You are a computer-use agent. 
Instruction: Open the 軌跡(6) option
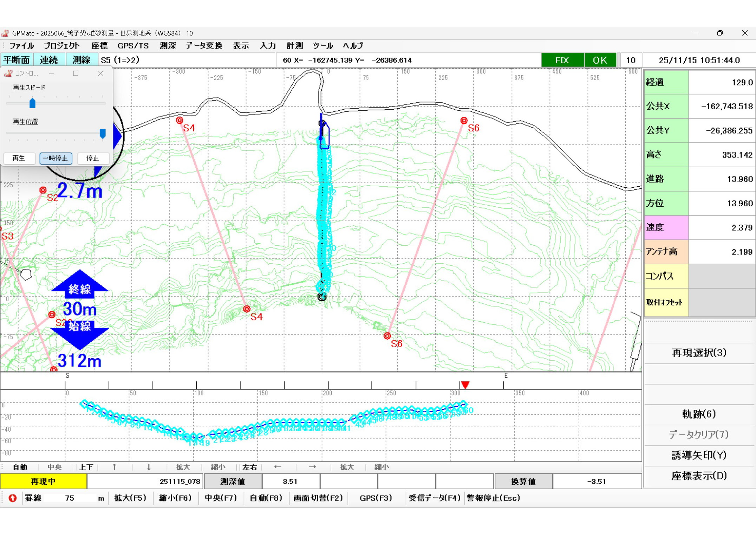[699, 414]
